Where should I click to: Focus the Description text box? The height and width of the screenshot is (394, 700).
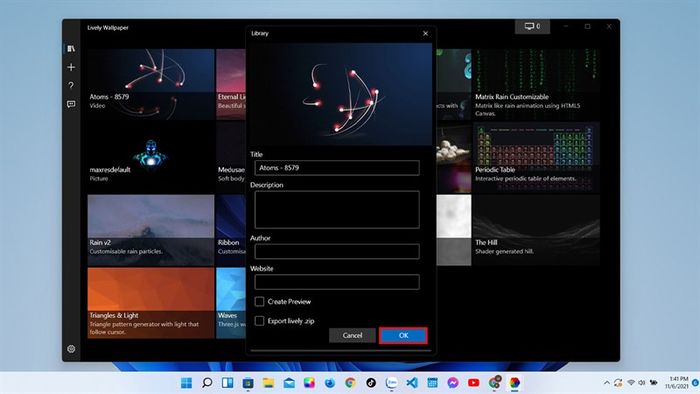[337, 210]
